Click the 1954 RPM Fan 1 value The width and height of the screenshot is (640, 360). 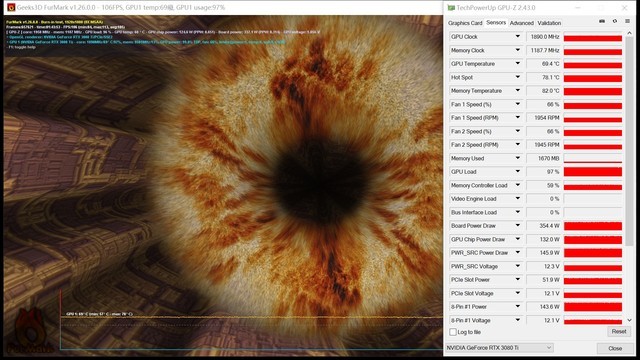tap(547, 118)
